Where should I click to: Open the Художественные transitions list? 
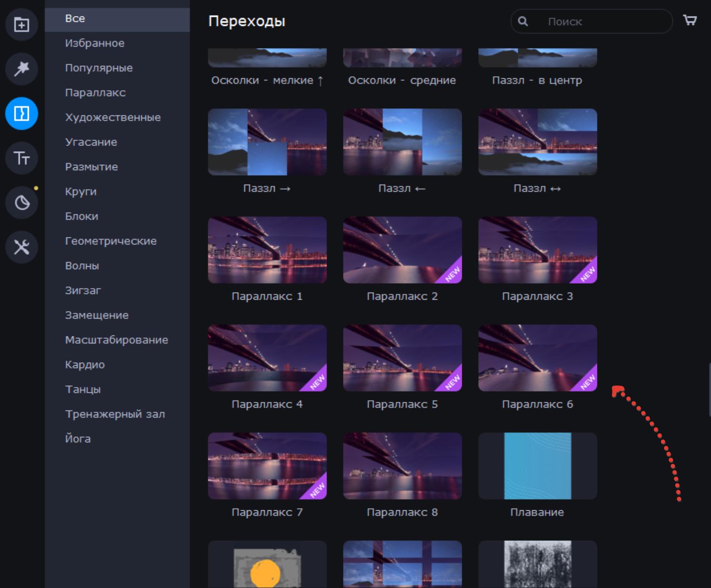tap(113, 117)
